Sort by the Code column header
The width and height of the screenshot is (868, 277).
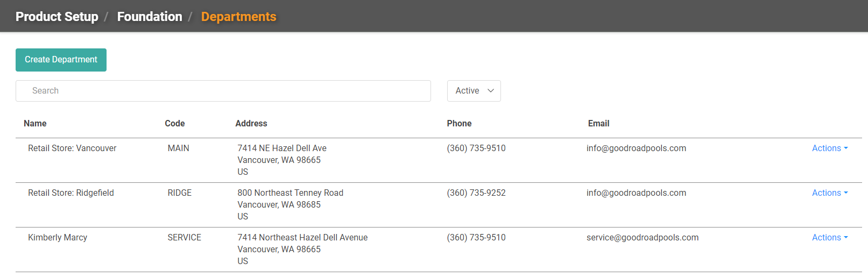coord(175,123)
